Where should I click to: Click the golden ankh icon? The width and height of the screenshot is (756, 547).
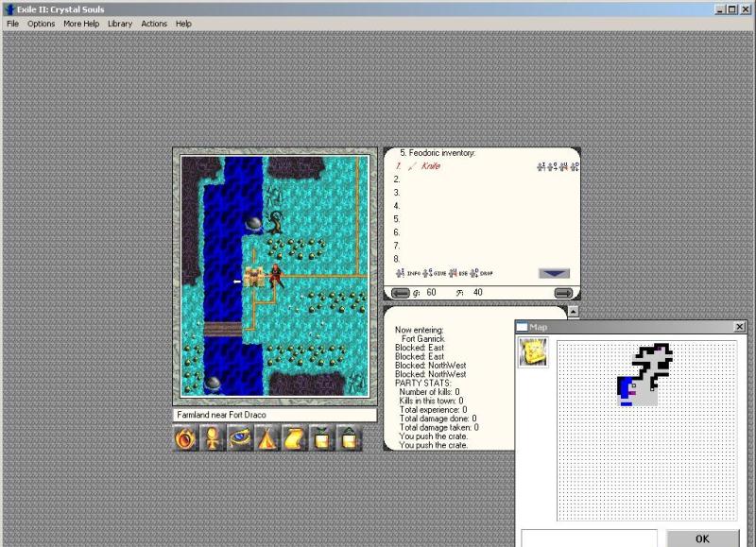(214, 439)
